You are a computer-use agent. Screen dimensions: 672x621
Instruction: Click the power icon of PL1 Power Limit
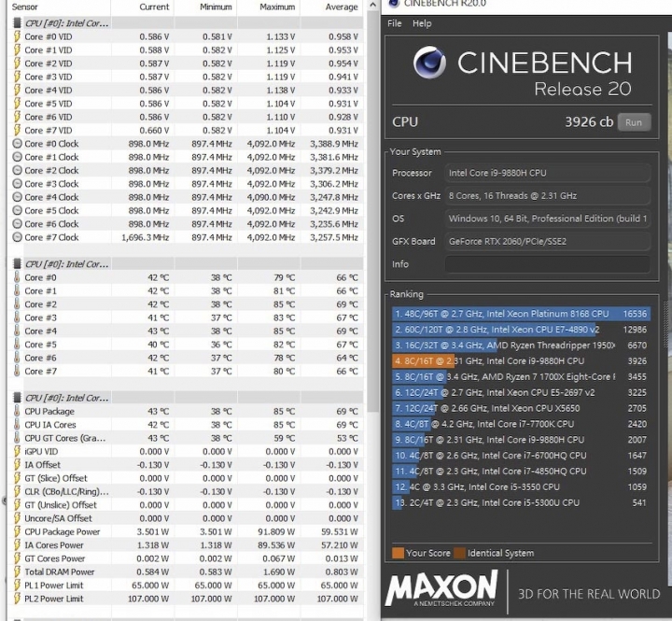(x=17, y=585)
